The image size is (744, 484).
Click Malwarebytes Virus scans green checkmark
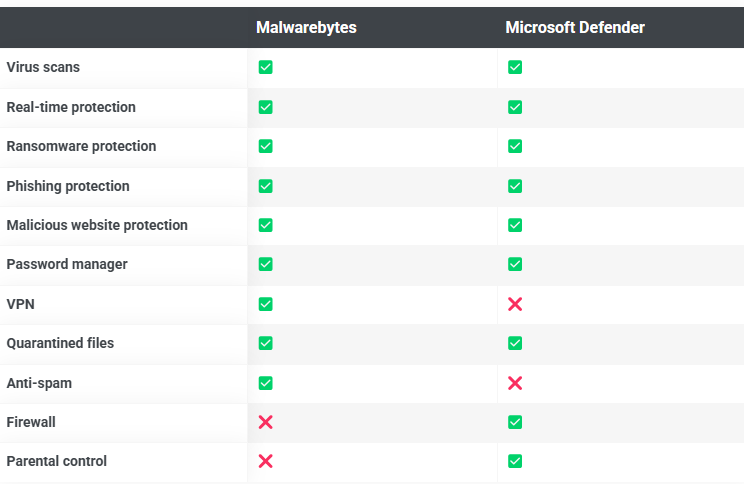265,67
